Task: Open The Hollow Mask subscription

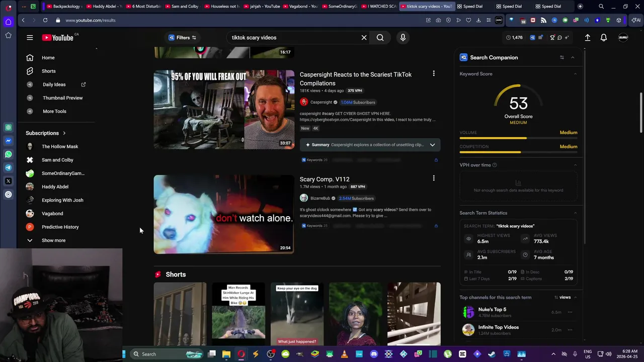Action: [x=60, y=146]
